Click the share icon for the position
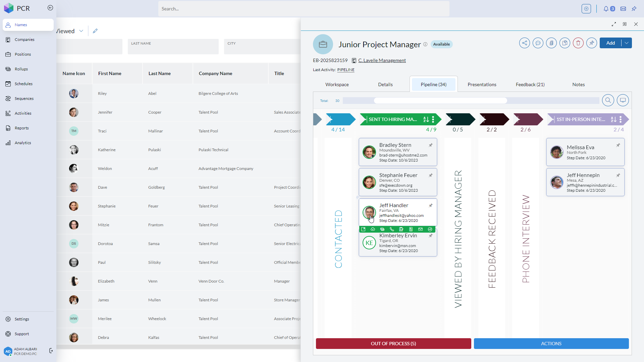 (525, 43)
